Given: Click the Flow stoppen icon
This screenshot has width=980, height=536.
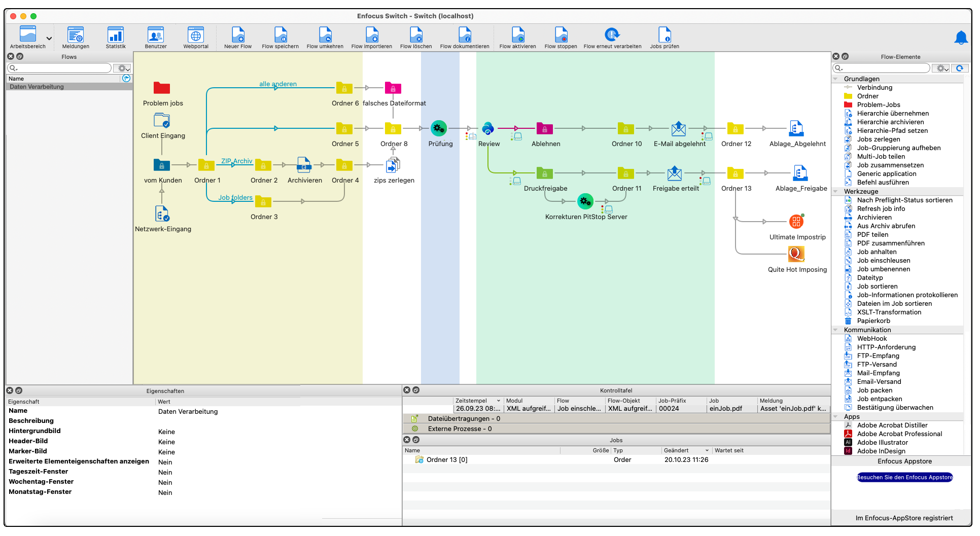Looking at the screenshot, I should 561,35.
